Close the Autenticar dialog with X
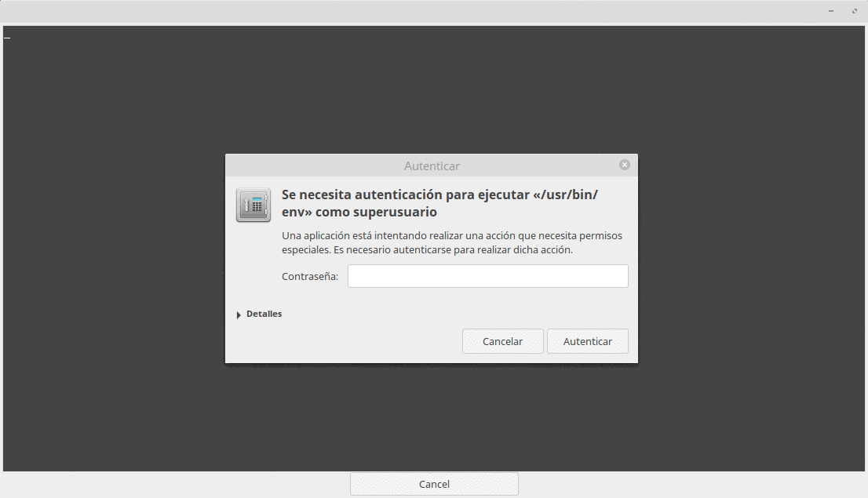This screenshot has height=498, width=868. point(624,165)
